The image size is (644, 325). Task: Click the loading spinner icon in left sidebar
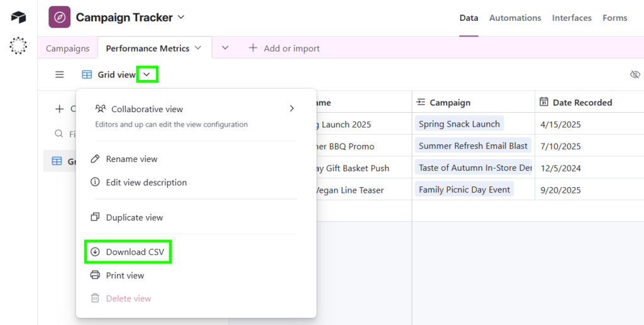(18, 46)
